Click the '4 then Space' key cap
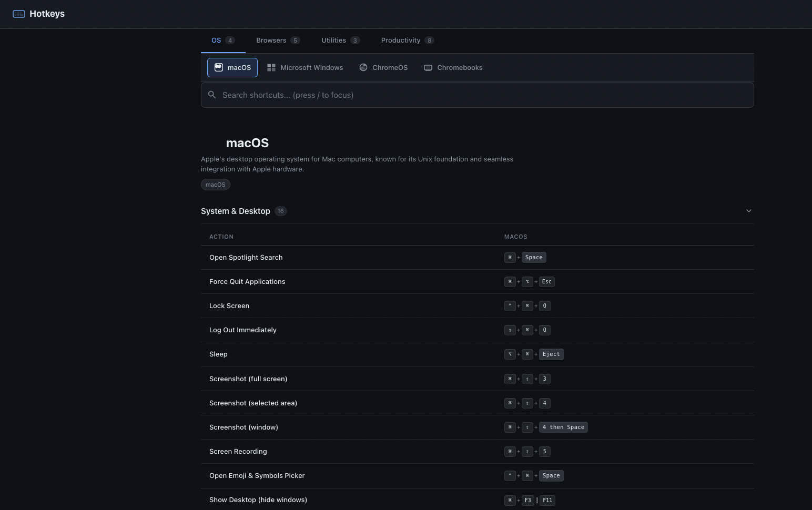 tap(563, 427)
